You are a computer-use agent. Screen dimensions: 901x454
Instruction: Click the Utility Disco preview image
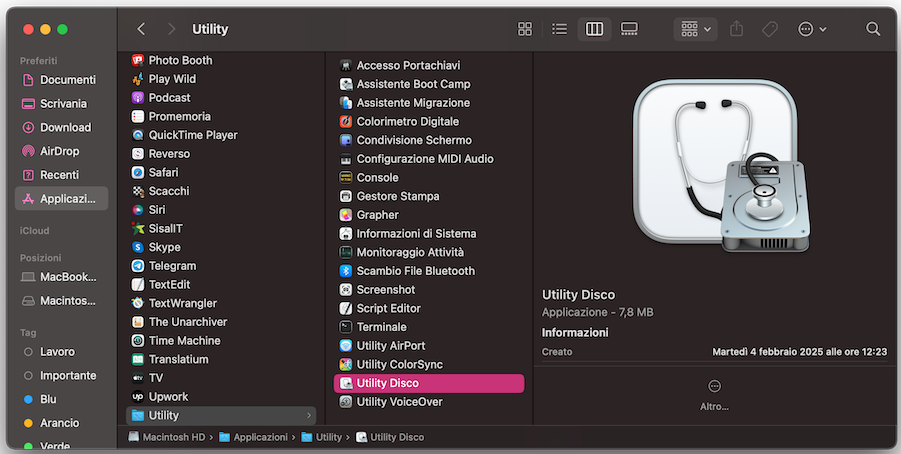(721, 166)
